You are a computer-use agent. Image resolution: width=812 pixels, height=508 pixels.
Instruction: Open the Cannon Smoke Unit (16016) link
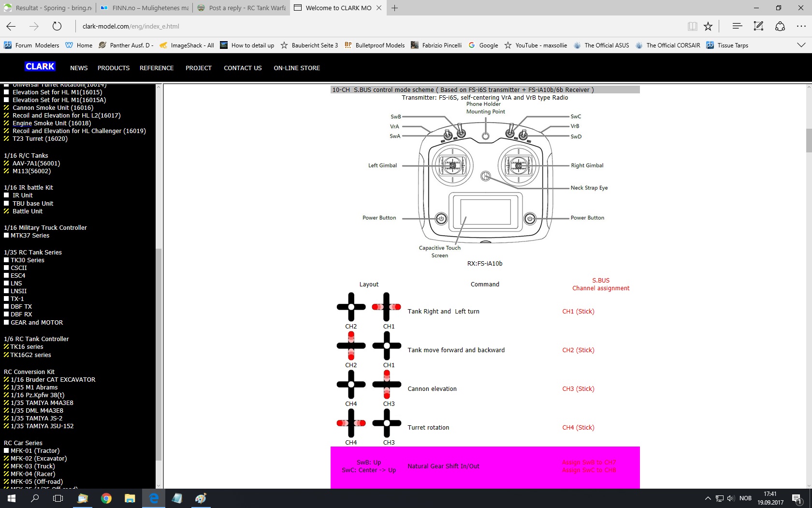coord(53,108)
